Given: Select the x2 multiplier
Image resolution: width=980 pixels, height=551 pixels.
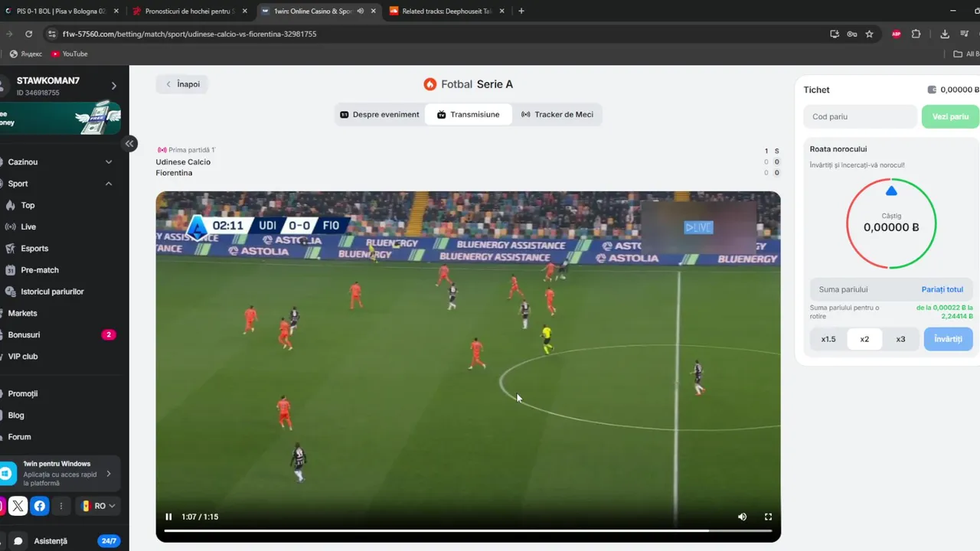Looking at the screenshot, I should [x=864, y=339].
